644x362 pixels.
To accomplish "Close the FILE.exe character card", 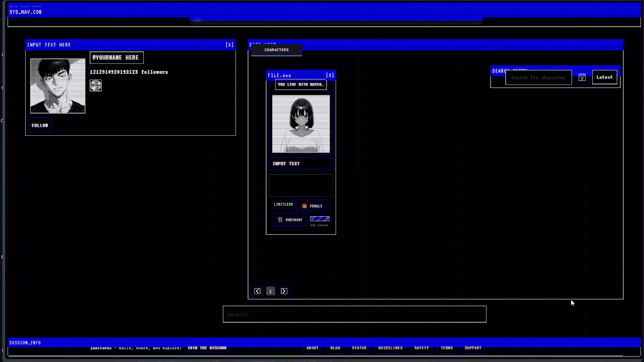I will (330, 75).
